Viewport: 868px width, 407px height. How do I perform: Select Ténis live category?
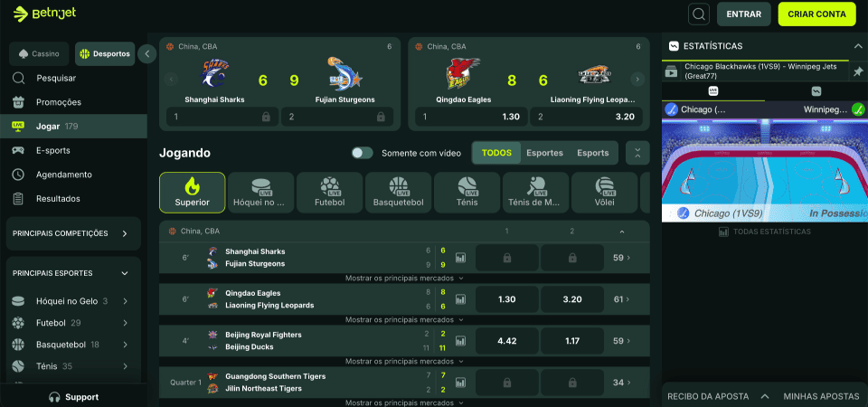click(x=467, y=193)
